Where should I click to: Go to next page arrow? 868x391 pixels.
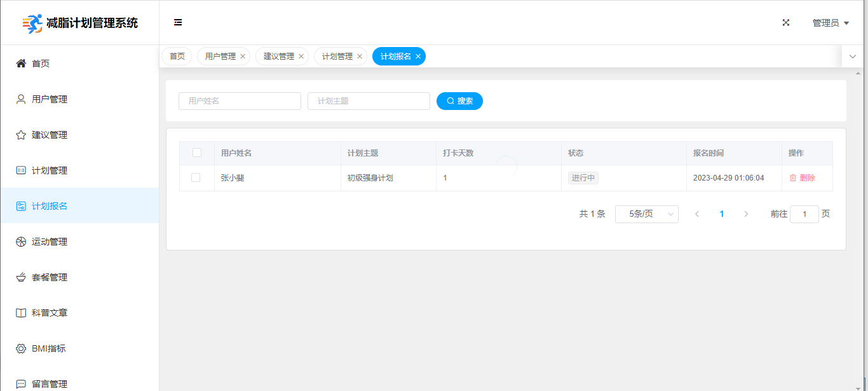click(747, 214)
